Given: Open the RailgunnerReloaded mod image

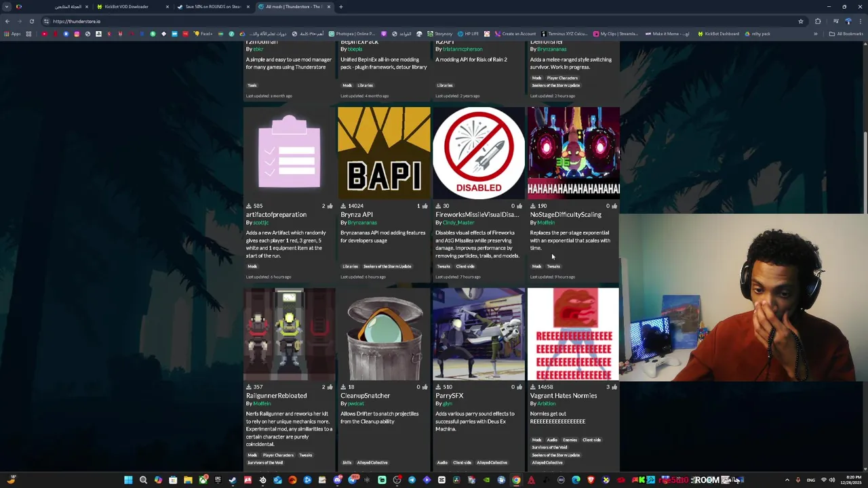Looking at the screenshot, I should click(x=289, y=334).
